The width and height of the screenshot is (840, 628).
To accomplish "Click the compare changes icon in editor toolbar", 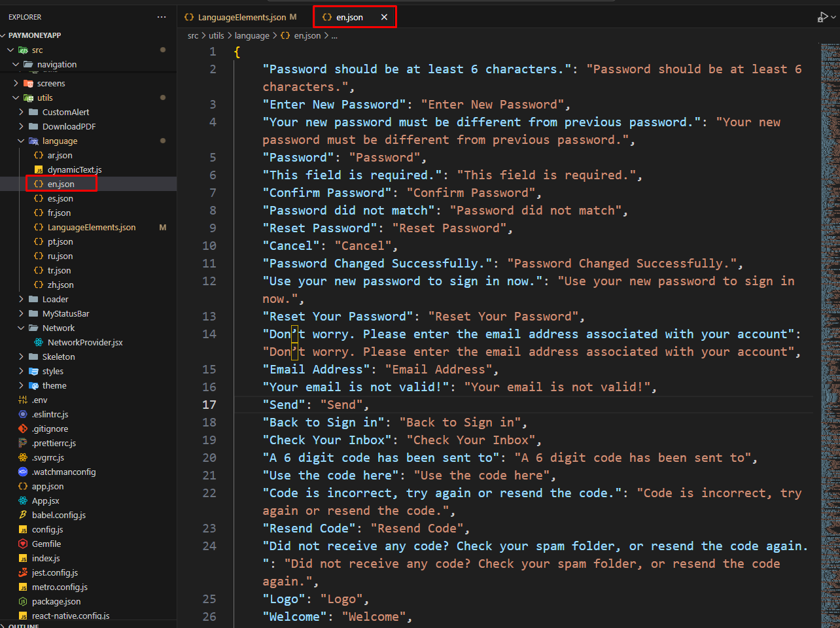I will pyautogui.click(x=822, y=17).
